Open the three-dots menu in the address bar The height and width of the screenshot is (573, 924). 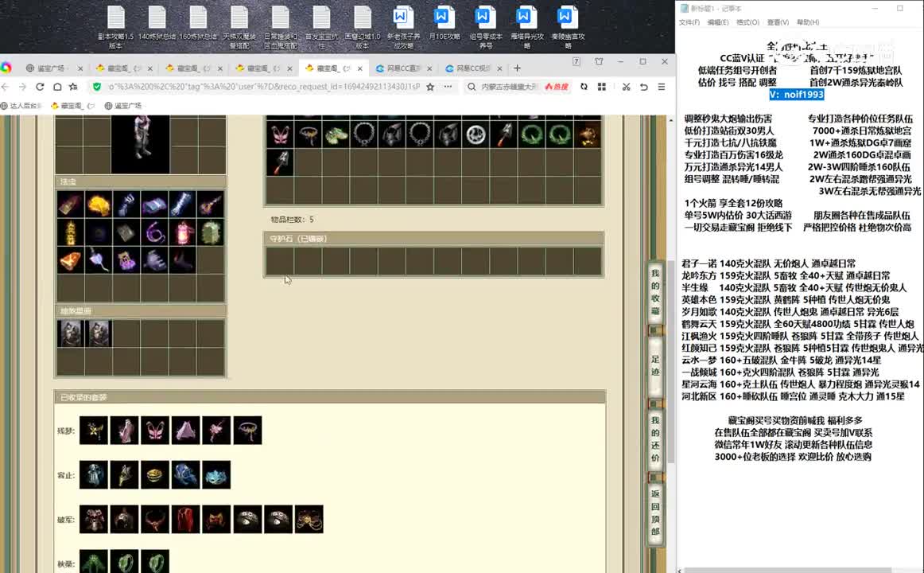[x=448, y=87]
